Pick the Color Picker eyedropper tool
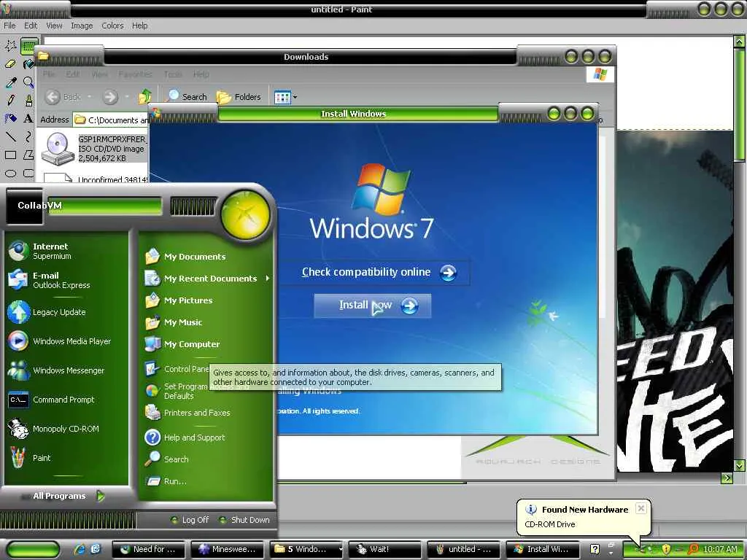The width and height of the screenshot is (747, 560). [10, 82]
